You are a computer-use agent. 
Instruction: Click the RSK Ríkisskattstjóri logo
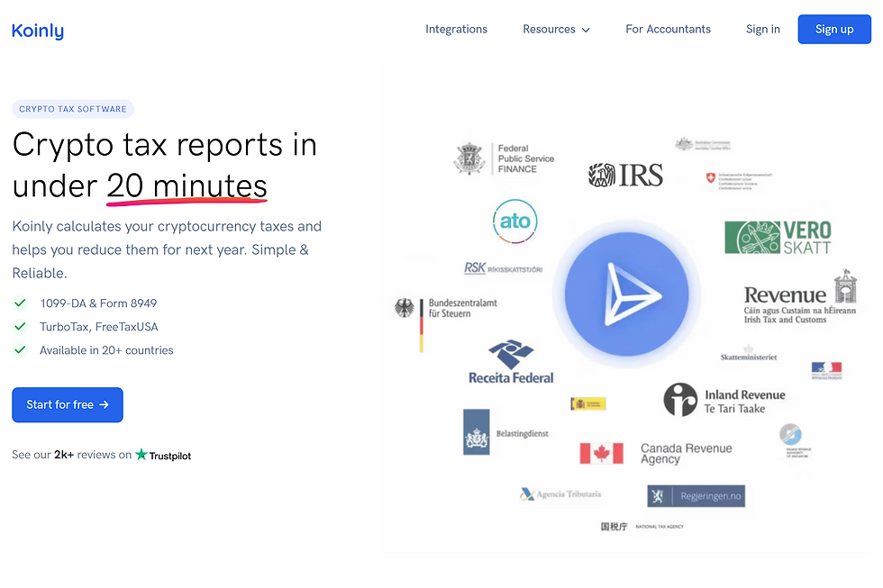pos(503,268)
